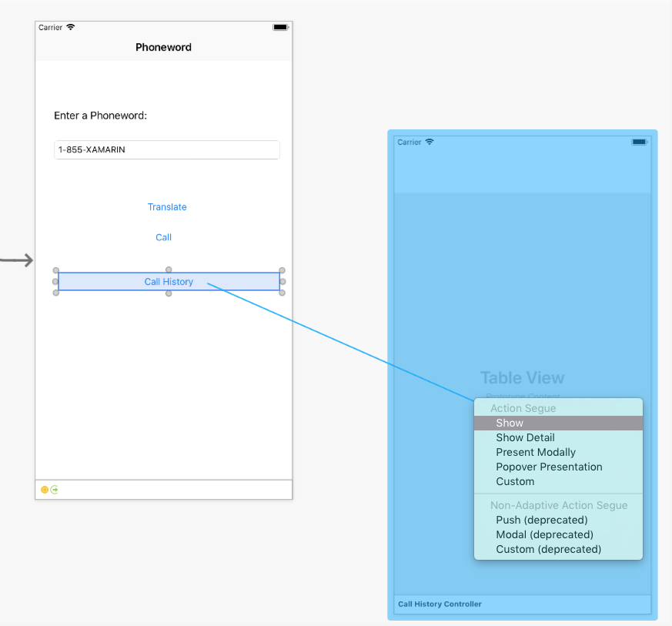This screenshot has height=626, width=672.
Task: Select the Call History button
Action: pyautogui.click(x=169, y=282)
